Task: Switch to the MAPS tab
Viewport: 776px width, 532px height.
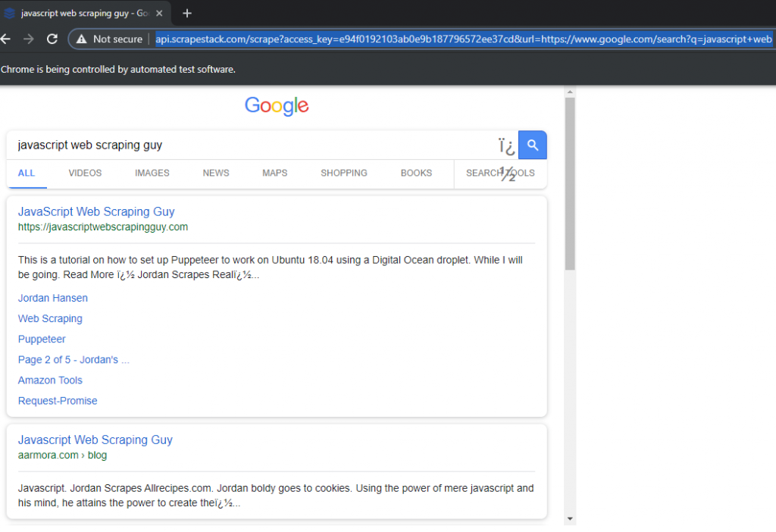Action: pos(274,174)
